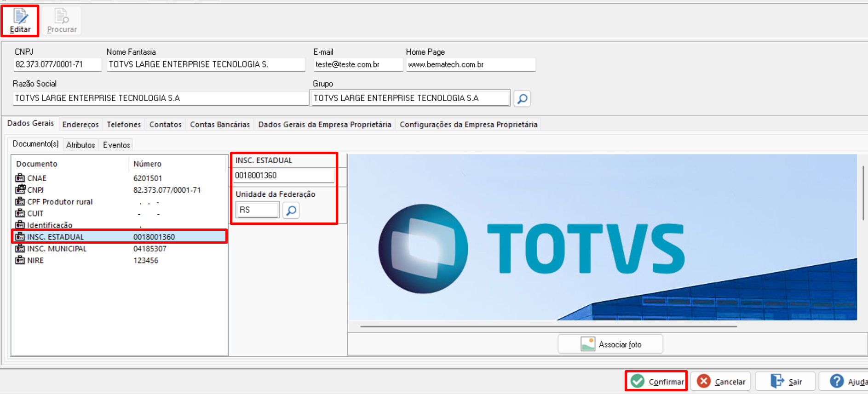Click the Editar toolbar button
The image size is (868, 394).
[x=20, y=21]
